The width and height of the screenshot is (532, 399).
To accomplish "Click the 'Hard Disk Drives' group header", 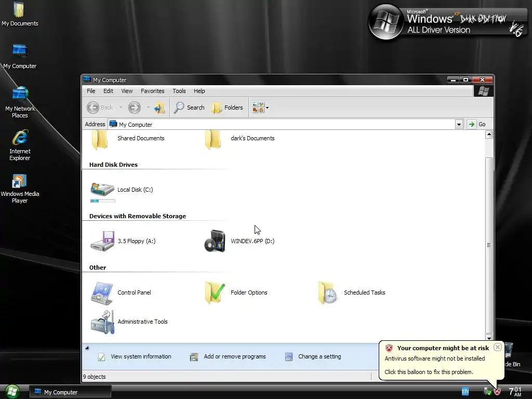I will [113, 165].
